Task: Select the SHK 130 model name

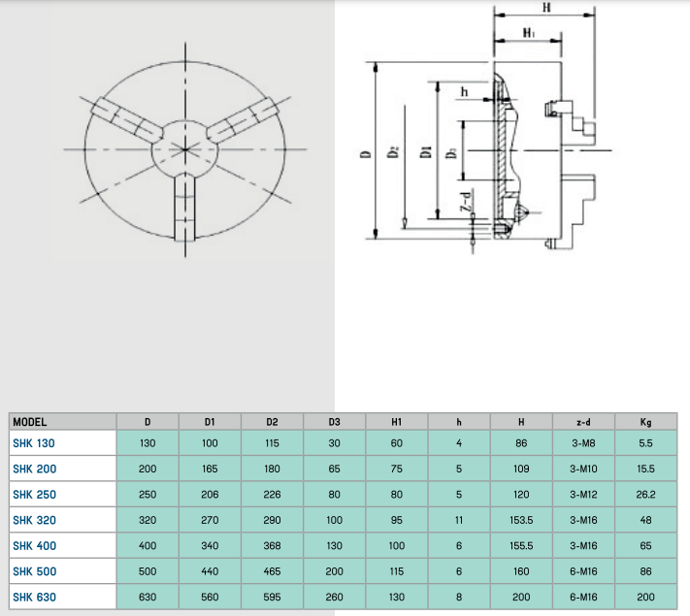Action: pyautogui.click(x=34, y=443)
